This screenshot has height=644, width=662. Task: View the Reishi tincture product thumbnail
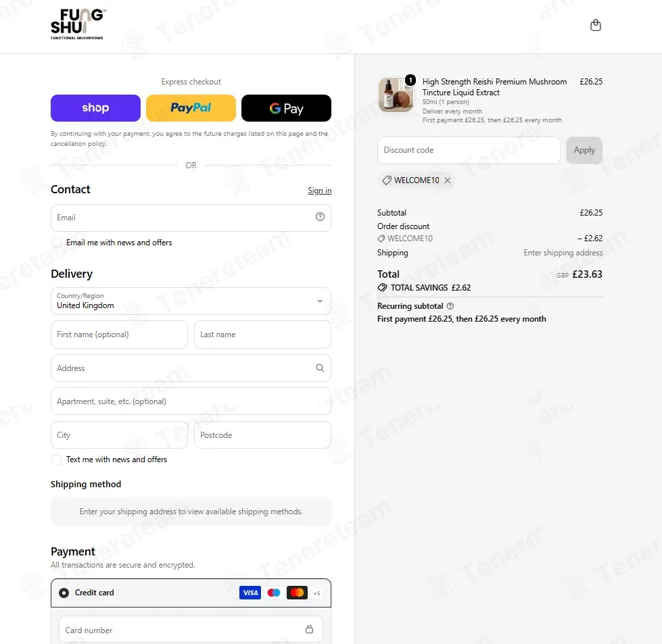[396, 95]
